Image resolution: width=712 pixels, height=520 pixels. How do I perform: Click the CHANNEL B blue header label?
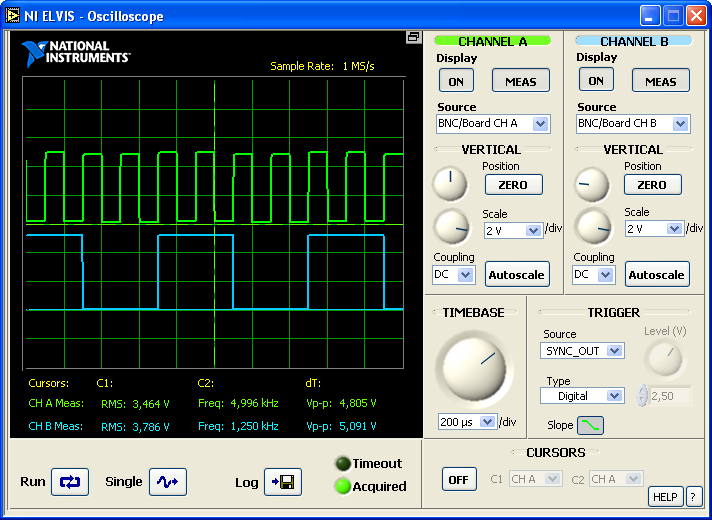[634, 41]
